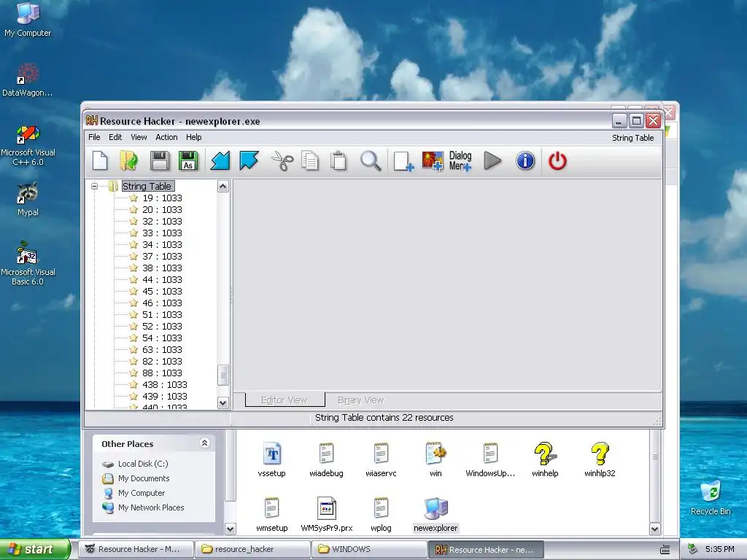Select resource 37 : 1033
The image size is (747, 560).
(162, 256)
